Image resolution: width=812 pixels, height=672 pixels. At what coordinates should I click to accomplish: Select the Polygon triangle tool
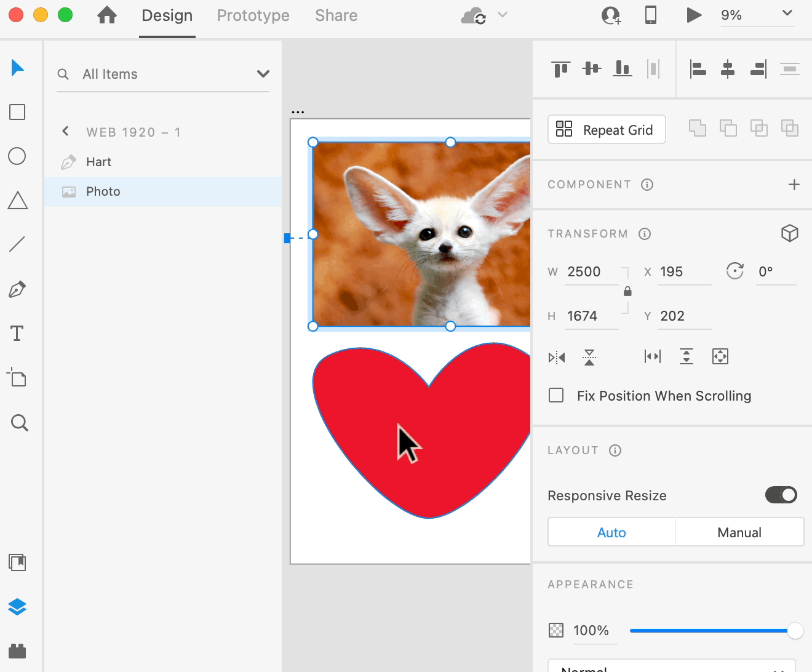coord(17,201)
